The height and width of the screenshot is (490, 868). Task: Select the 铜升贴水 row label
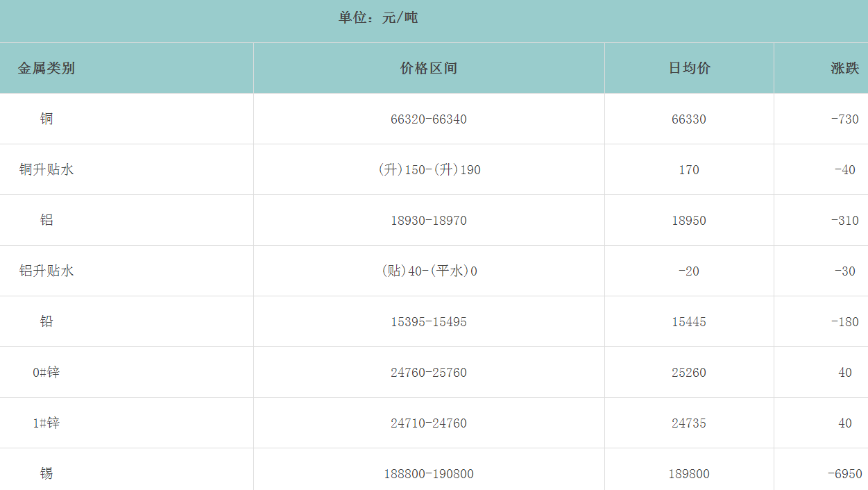[46, 169]
